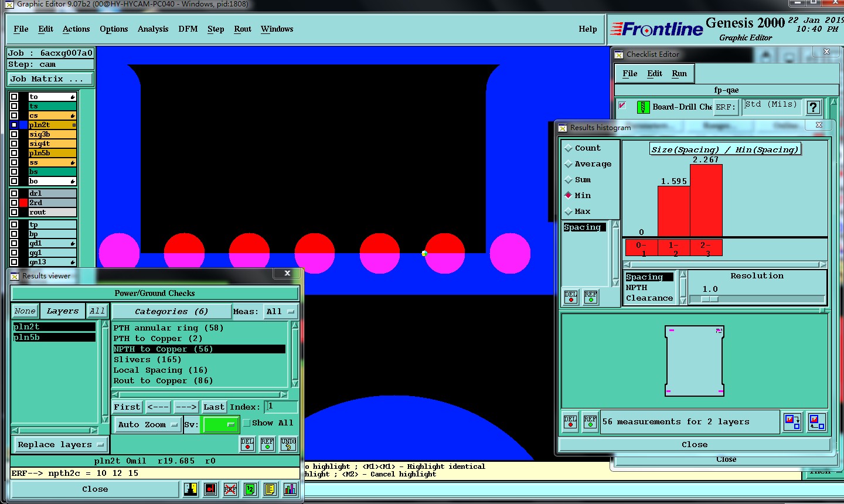Select the Count radio option

point(568,148)
